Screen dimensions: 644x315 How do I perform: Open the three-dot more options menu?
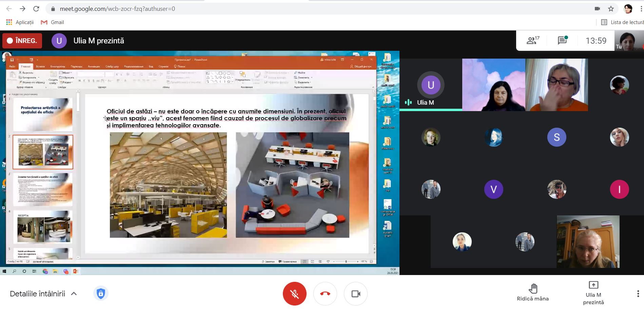coord(638,294)
